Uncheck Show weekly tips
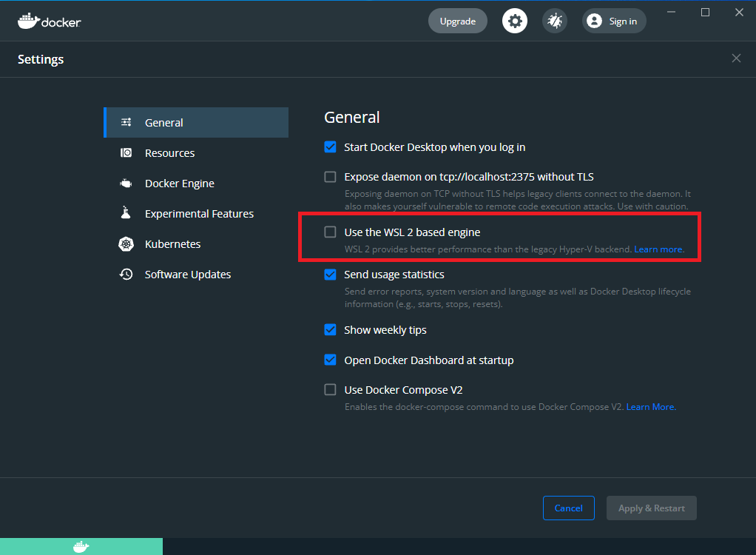The image size is (756, 555). (x=330, y=329)
